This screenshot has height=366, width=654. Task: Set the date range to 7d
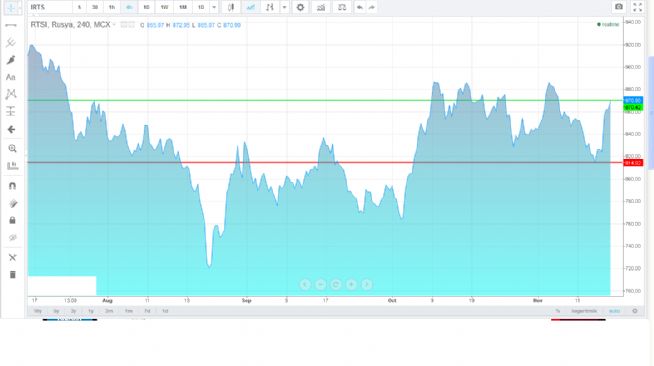147,311
